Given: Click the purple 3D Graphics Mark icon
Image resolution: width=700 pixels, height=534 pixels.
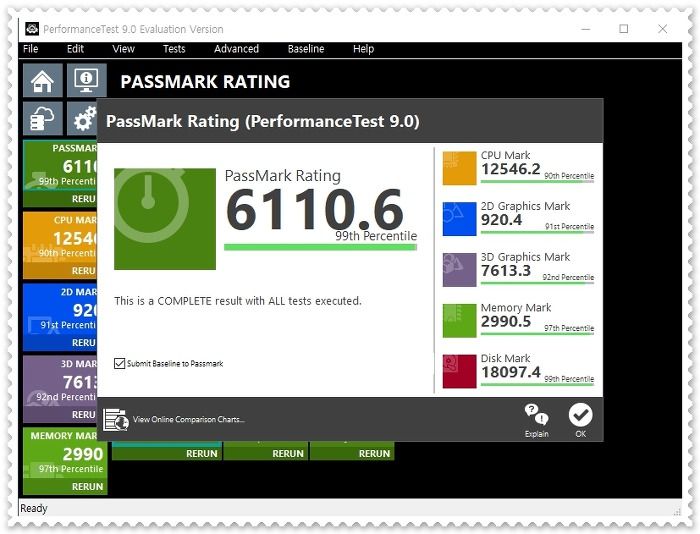Looking at the screenshot, I should click(459, 270).
